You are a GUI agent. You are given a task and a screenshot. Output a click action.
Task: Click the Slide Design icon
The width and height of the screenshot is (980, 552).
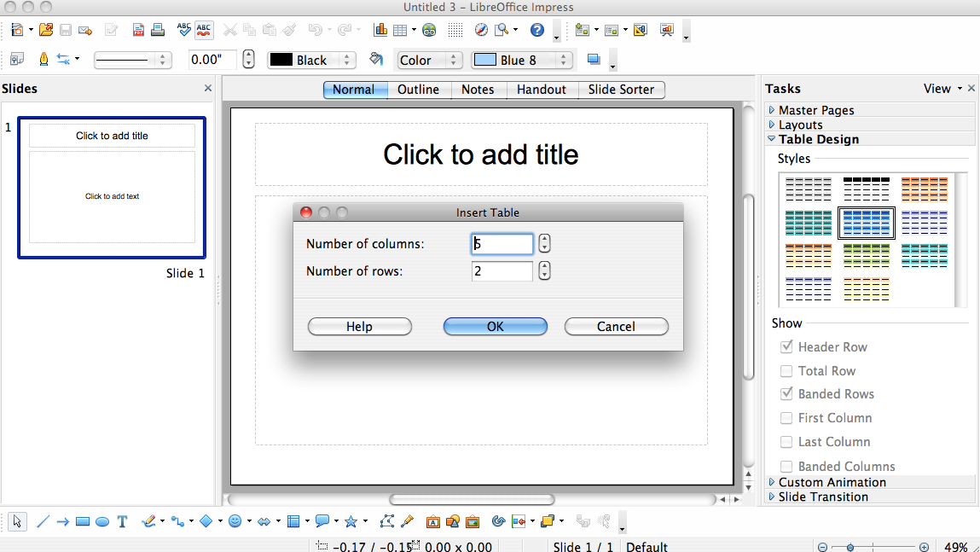click(x=640, y=29)
